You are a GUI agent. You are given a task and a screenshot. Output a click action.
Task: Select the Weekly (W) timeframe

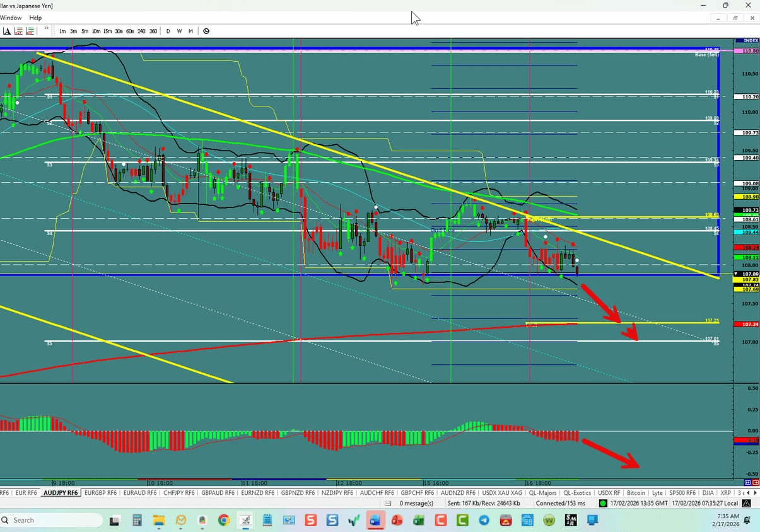click(179, 31)
